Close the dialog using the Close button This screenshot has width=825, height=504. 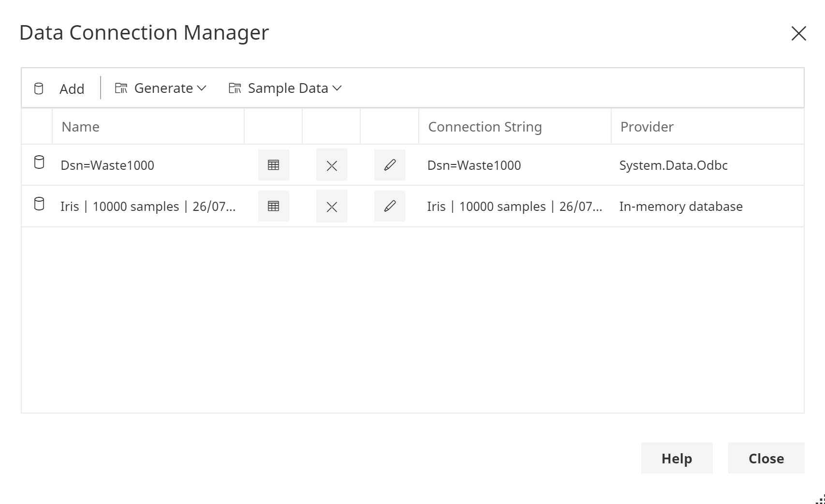tap(766, 459)
